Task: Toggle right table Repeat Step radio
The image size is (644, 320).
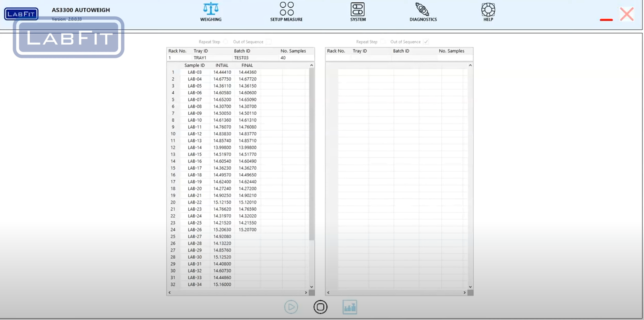Action: coord(383,42)
